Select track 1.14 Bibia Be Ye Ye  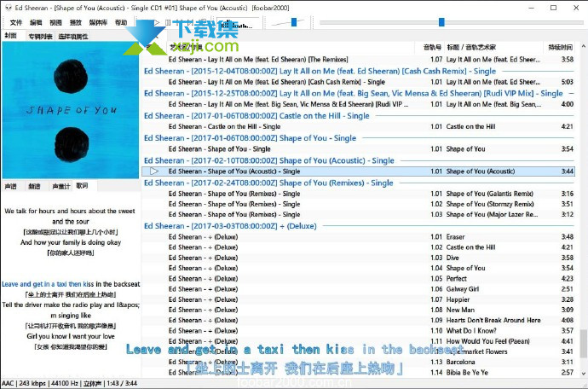[358, 373]
